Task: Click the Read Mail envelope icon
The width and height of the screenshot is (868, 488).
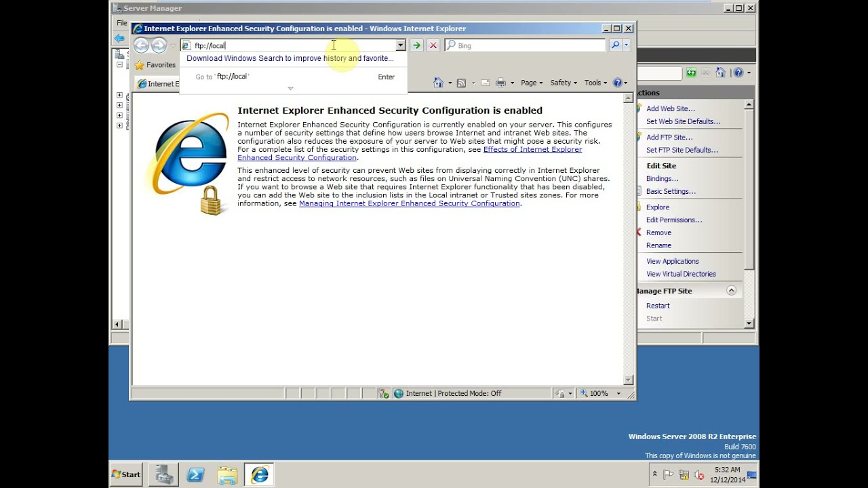Action: [485, 83]
